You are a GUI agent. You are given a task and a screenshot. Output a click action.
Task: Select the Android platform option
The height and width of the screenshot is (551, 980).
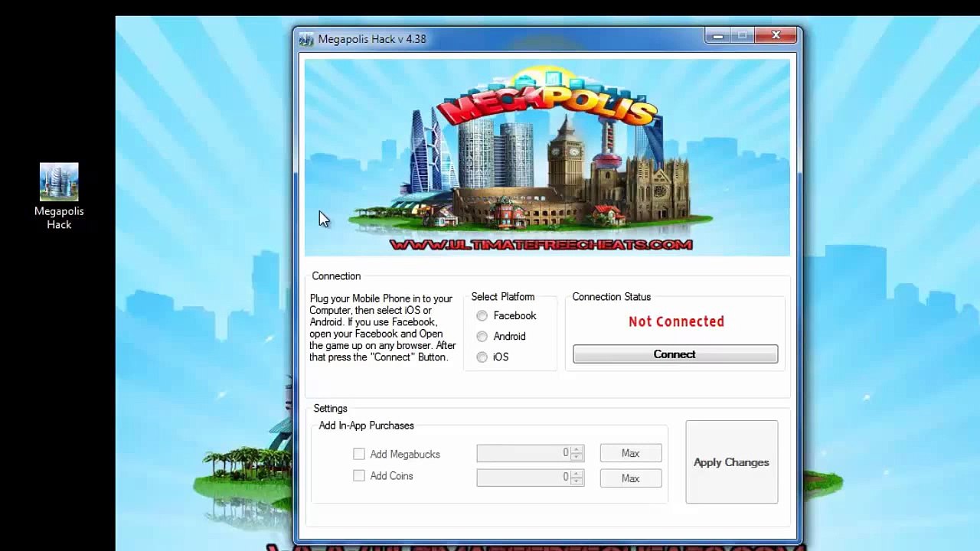(x=482, y=337)
